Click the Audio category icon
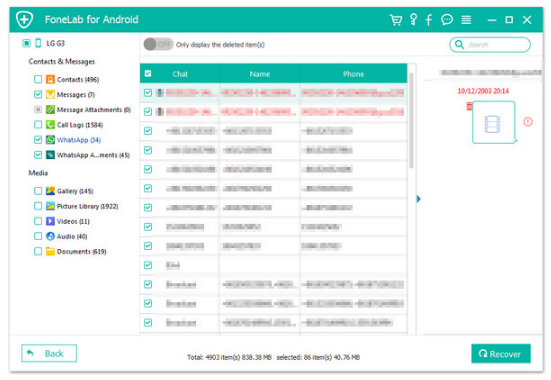Screen dimensions: 551x380 tap(50, 236)
